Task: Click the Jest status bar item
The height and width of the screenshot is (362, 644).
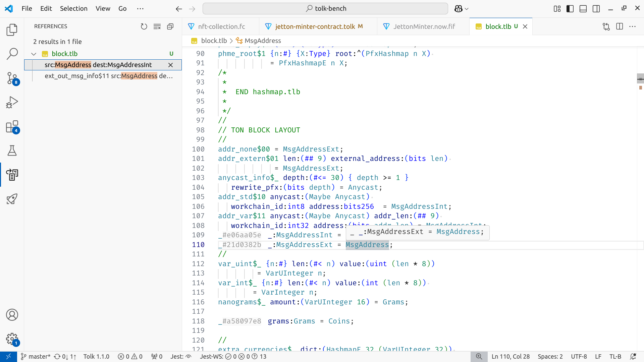Action: click(181, 357)
